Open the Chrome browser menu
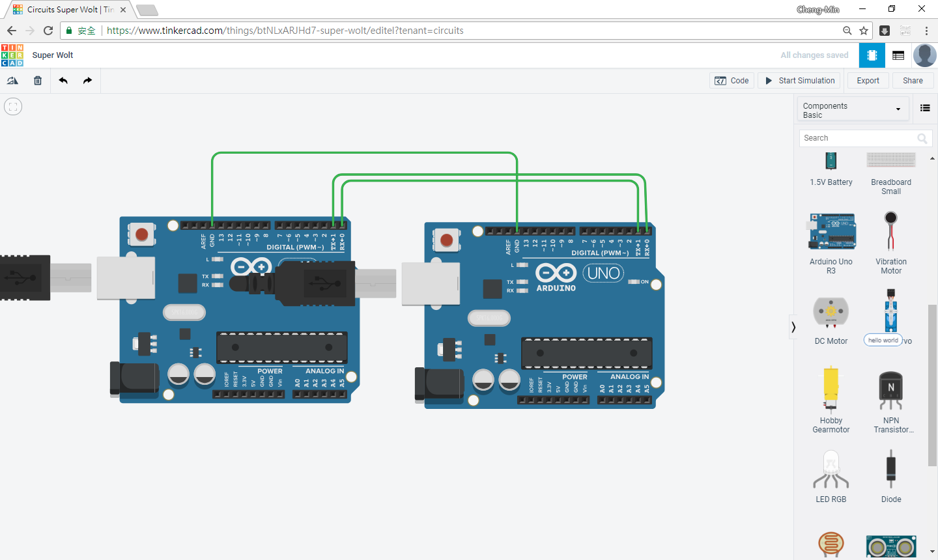 point(927,31)
